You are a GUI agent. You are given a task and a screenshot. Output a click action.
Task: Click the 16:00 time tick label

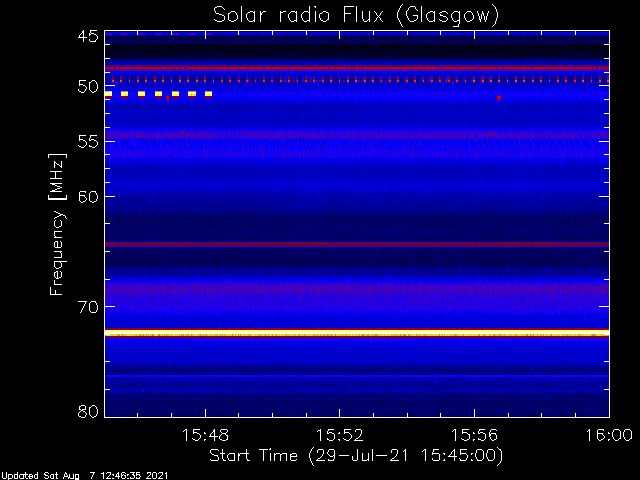(x=609, y=435)
